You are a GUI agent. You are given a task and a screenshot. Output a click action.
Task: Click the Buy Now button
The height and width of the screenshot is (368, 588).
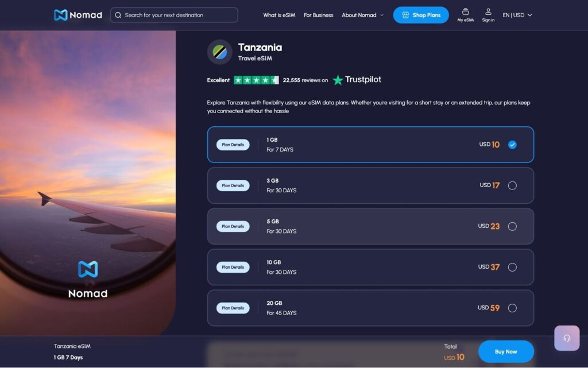pos(506,351)
